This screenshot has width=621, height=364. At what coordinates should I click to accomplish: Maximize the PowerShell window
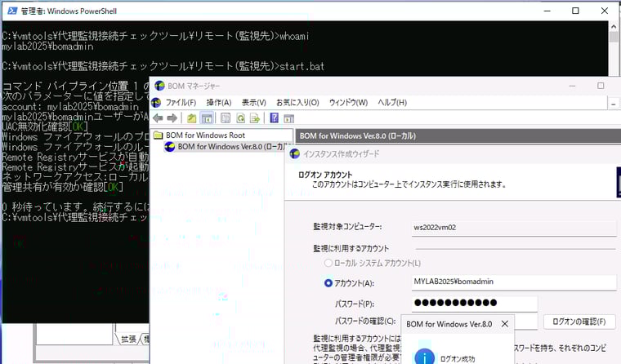[x=575, y=11]
